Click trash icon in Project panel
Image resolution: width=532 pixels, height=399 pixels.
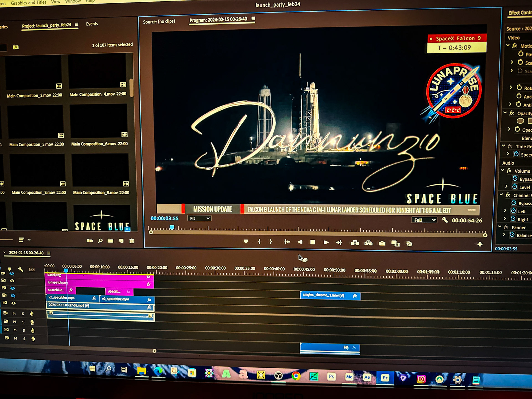point(132,241)
